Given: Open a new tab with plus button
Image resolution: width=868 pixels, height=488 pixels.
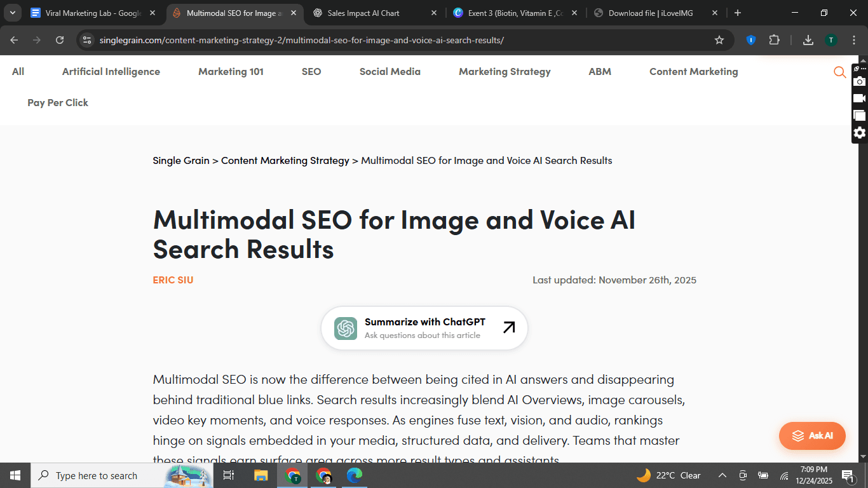Looking at the screenshot, I should point(737,13).
